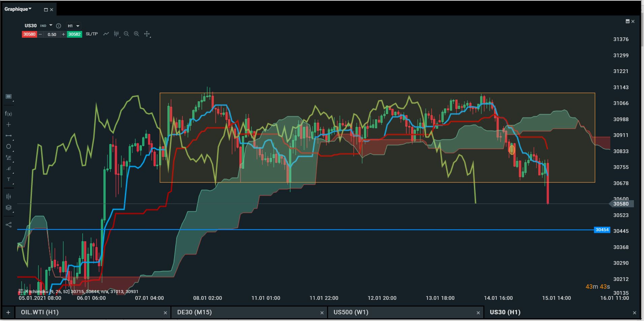The height and width of the screenshot is (321, 644).
Task: Toggle the crosshair move mode icon
Action: (147, 34)
